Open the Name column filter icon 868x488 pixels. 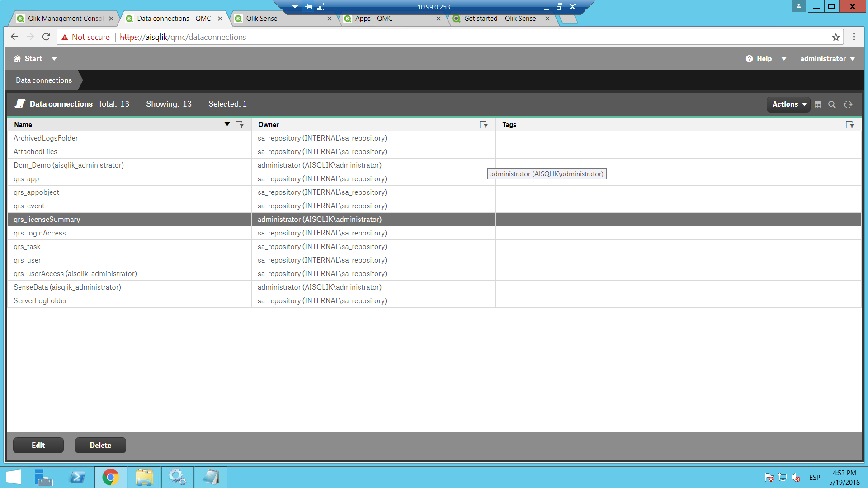click(240, 125)
